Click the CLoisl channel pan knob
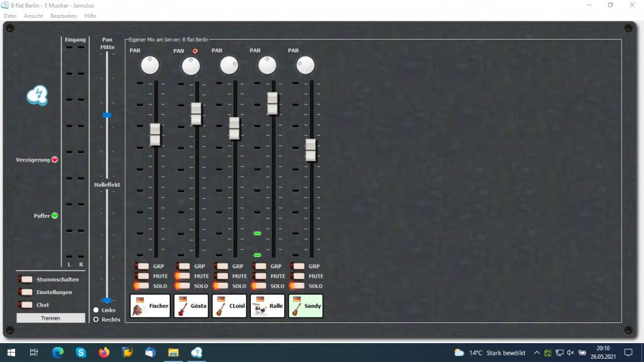This screenshot has height=362, width=644. click(229, 65)
